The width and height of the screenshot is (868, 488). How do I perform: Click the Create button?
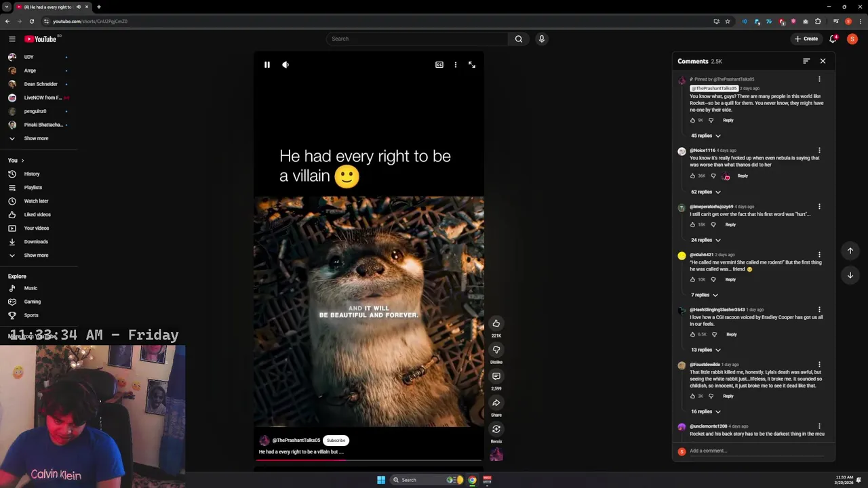click(x=807, y=39)
